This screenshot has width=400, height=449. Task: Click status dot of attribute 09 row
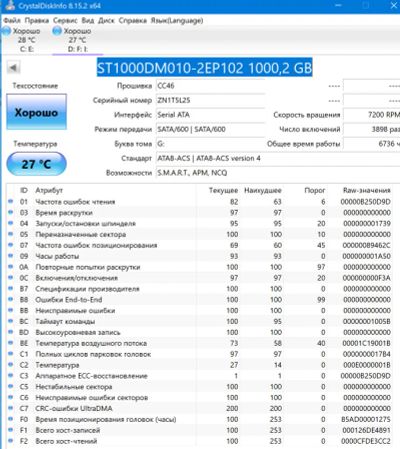click(10, 256)
